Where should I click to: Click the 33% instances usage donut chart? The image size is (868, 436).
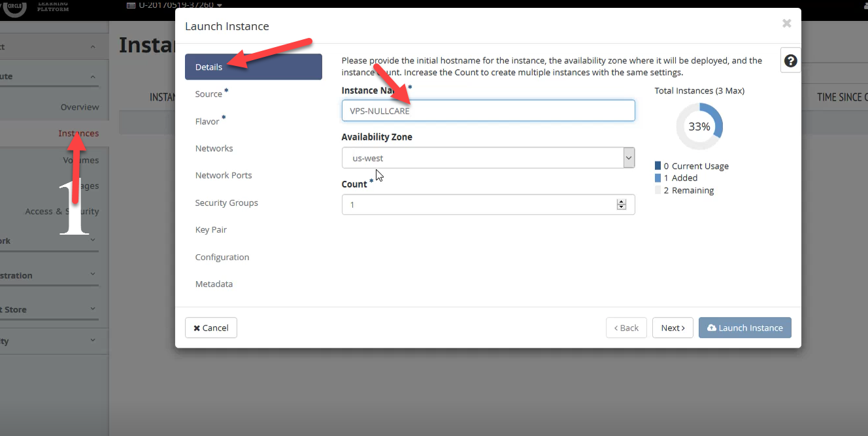[699, 127]
